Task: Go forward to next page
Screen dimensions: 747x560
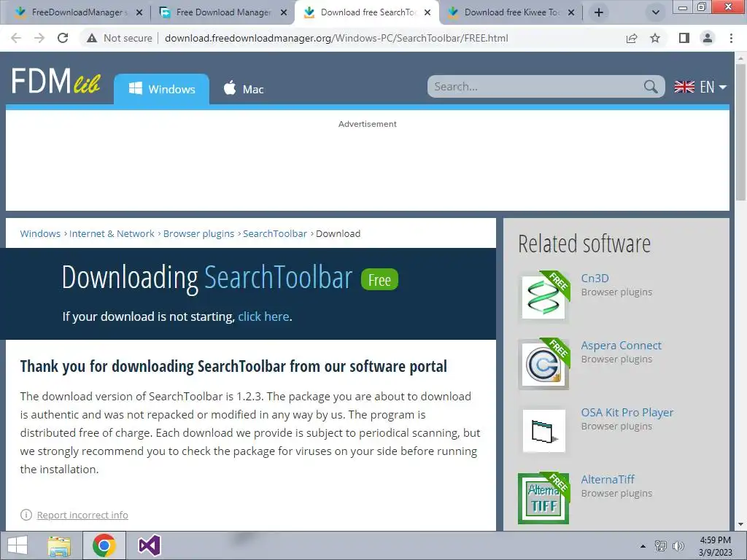Action: click(x=39, y=38)
